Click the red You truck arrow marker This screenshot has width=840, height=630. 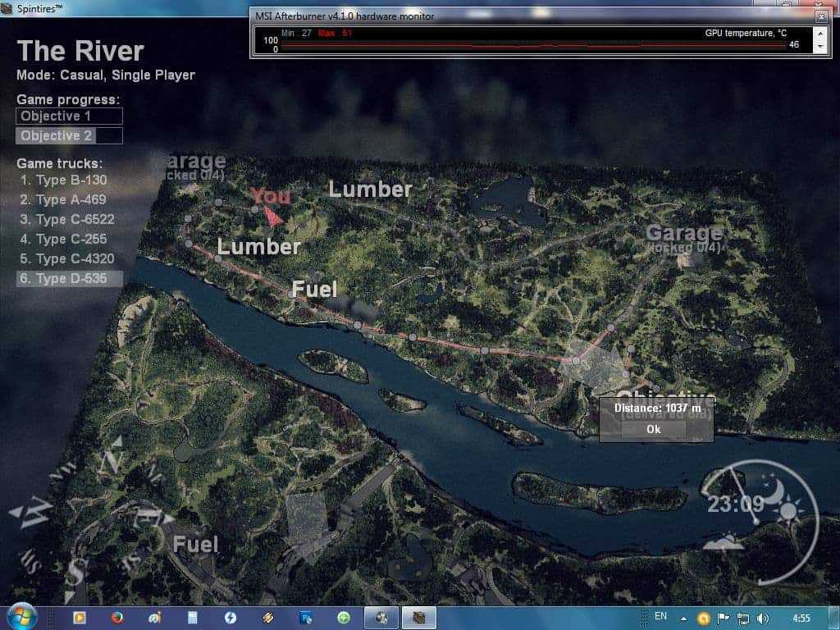click(x=273, y=217)
